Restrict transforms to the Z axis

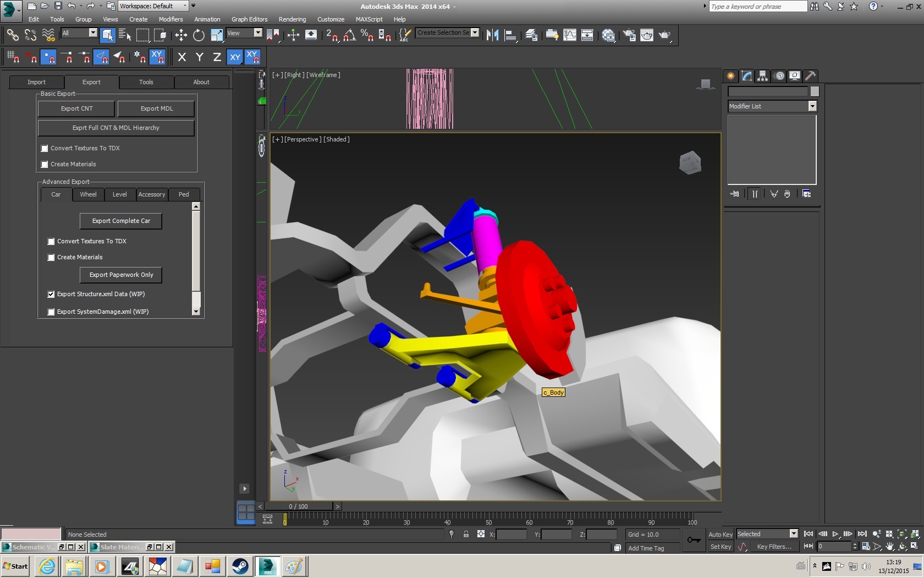pyautogui.click(x=217, y=57)
